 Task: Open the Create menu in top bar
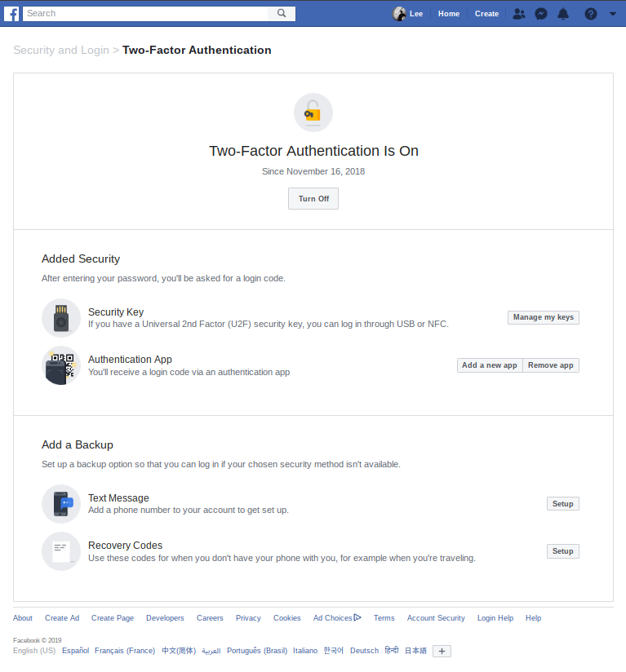coord(486,14)
